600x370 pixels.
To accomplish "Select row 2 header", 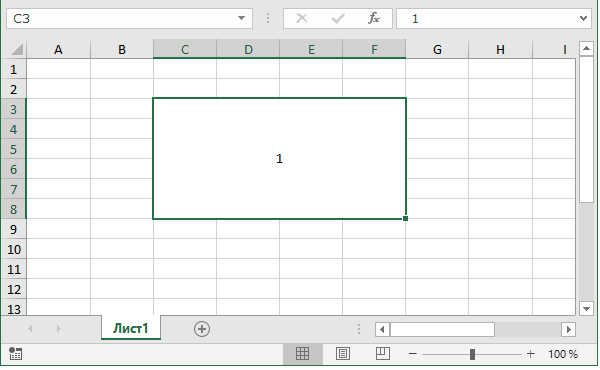I will pyautogui.click(x=14, y=89).
